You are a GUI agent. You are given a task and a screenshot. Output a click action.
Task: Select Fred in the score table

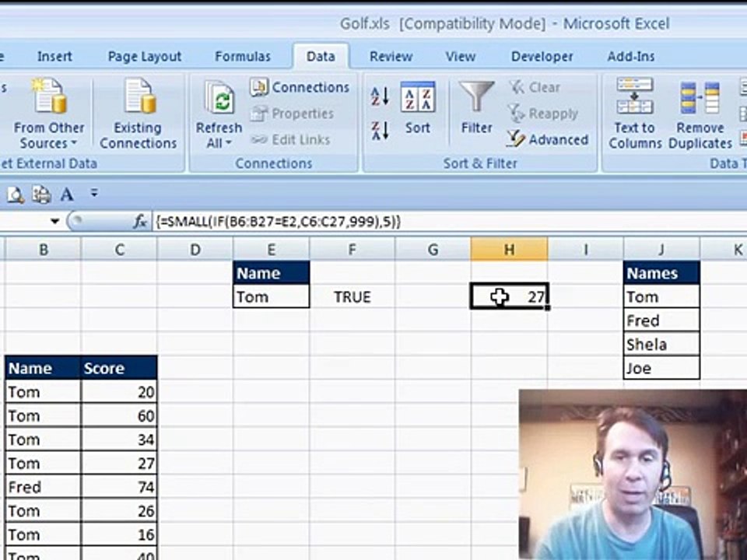(x=43, y=487)
